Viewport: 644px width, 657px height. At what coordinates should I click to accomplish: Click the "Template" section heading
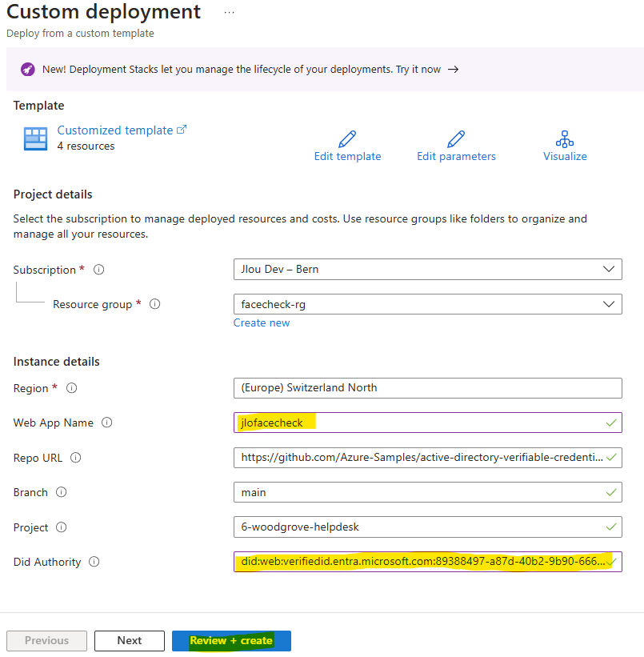[38, 106]
